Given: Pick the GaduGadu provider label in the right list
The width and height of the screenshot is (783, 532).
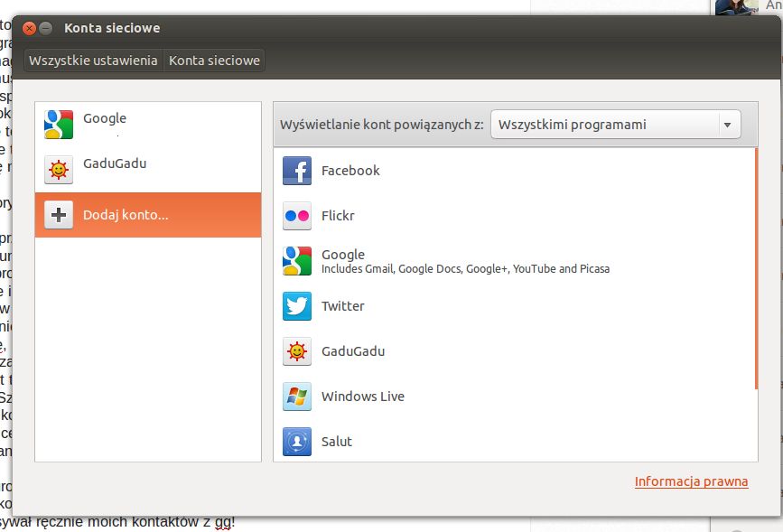Looking at the screenshot, I should coord(353,351).
